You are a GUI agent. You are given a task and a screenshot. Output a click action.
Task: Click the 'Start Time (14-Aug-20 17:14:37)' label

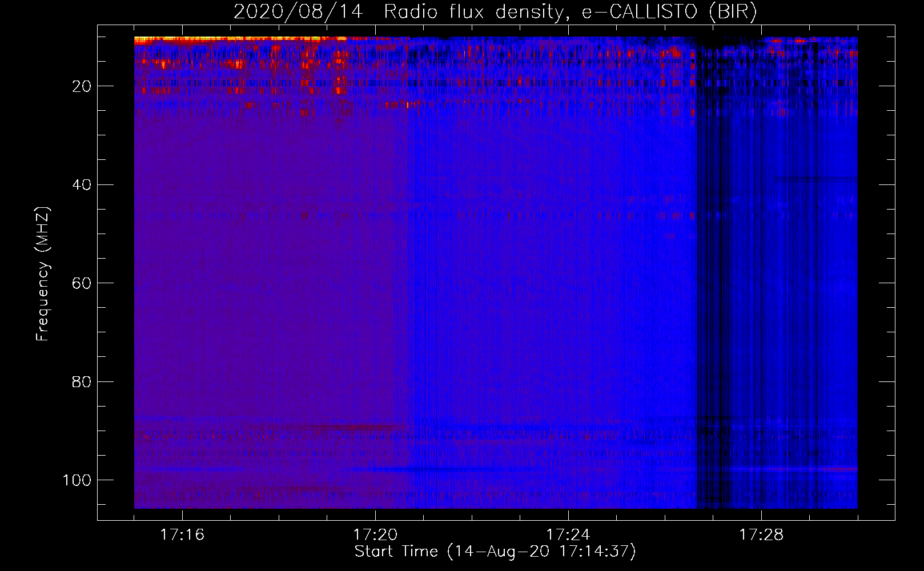click(495, 552)
